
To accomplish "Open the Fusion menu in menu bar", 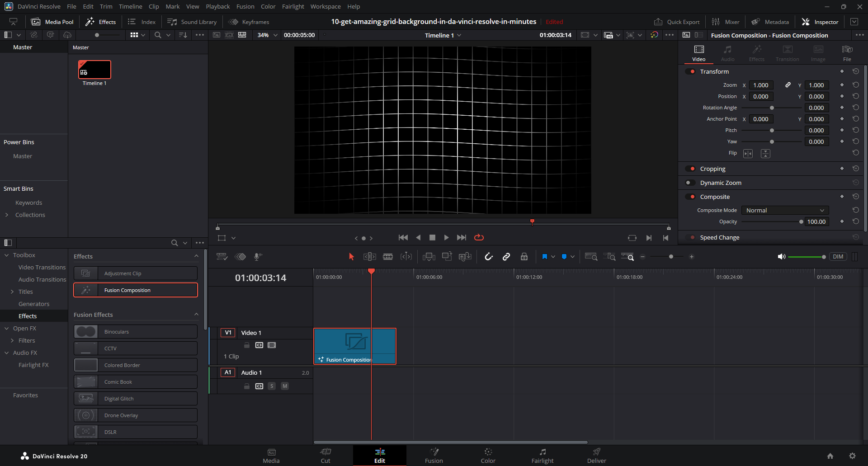I will click(245, 6).
